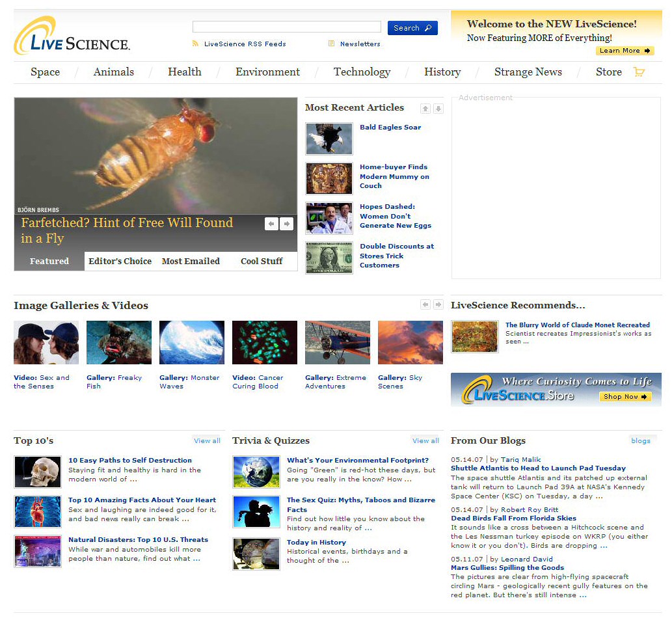Click the Shop Now button in the store banner
Image resolution: width=672 pixels, height=620 pixels.
[x=625, y=396]
